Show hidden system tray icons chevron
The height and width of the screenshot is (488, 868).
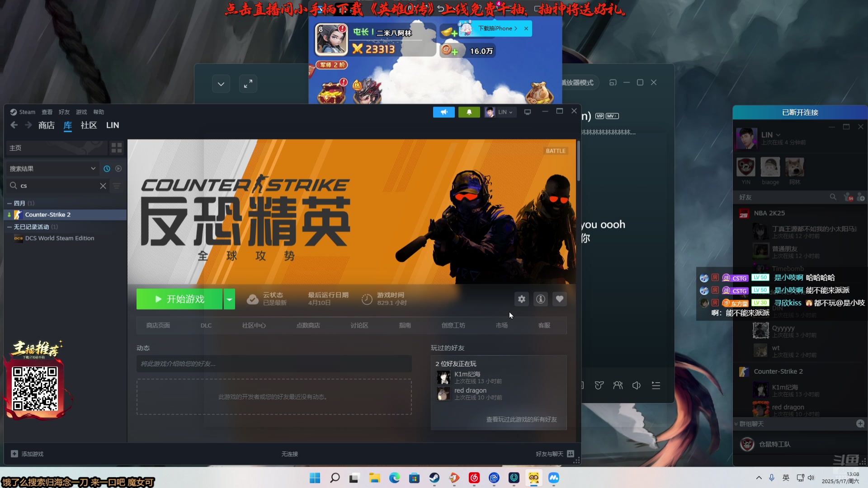(759, 478)
